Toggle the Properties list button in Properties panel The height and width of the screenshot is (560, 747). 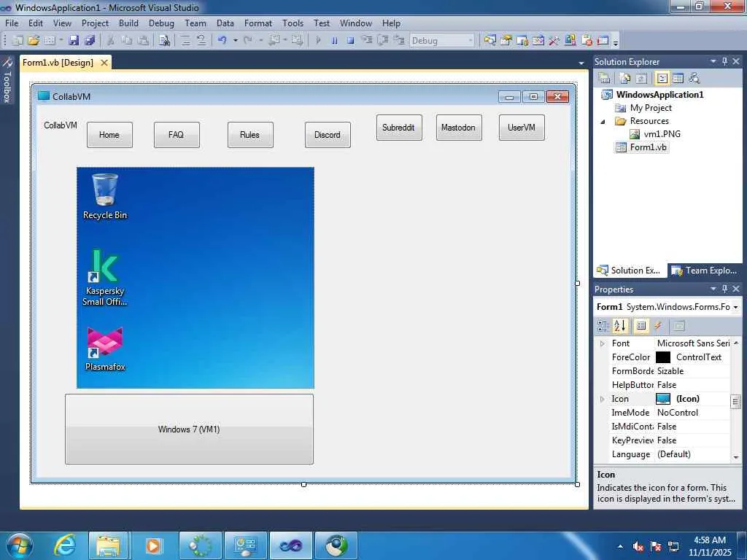(641, 326)
